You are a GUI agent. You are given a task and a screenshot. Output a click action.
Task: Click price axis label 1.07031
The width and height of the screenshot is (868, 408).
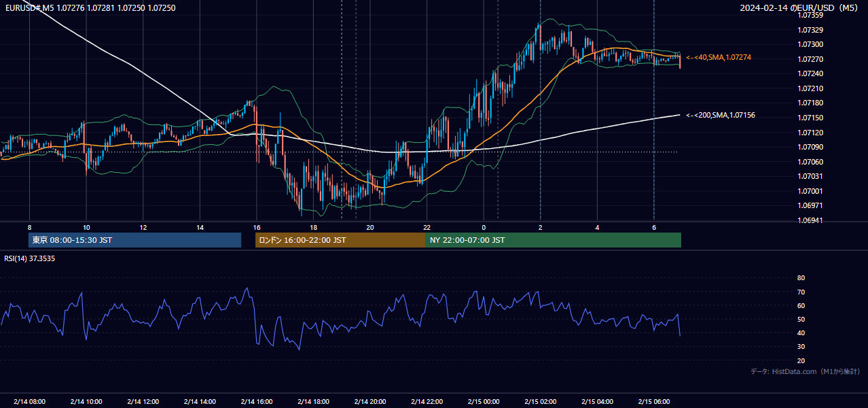tap(810, 176)
